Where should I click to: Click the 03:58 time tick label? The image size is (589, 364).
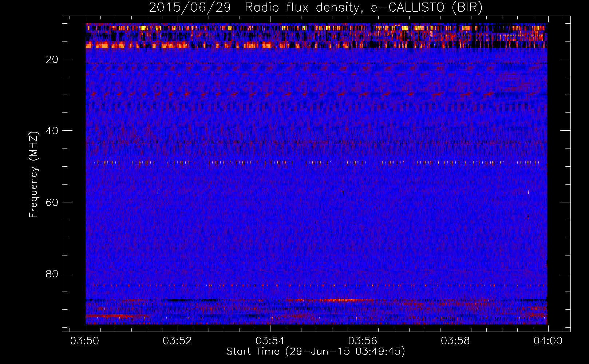[x=455, y=341]
